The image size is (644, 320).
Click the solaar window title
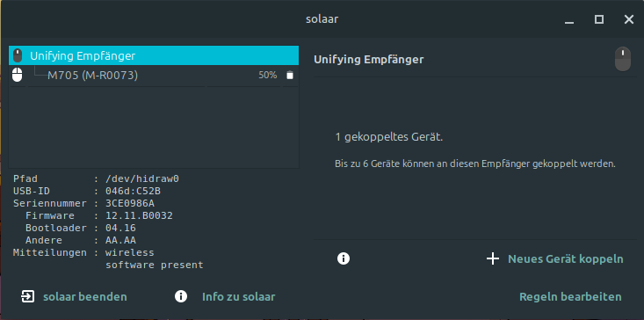322,18
